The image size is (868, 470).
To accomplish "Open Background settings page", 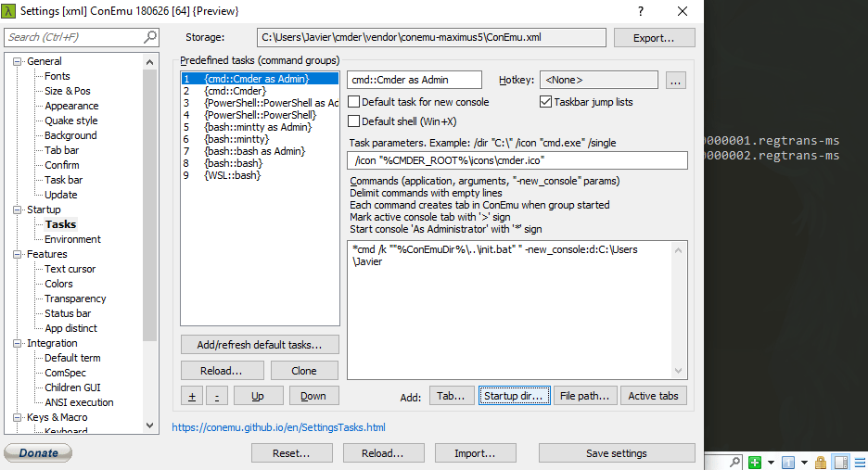I will [x=70, y=135].
